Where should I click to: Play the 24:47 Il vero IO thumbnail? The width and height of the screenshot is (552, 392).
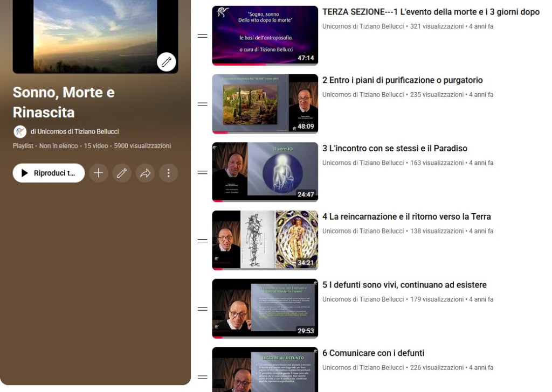[265, 172]
